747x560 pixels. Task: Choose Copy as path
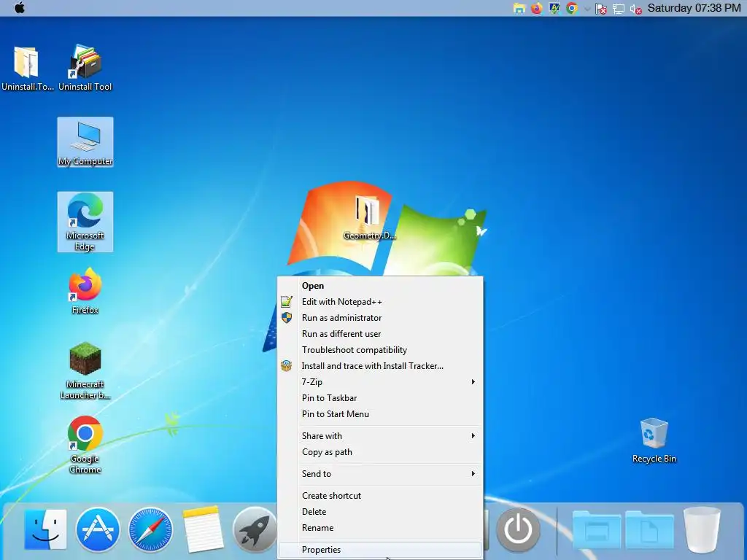380,452
